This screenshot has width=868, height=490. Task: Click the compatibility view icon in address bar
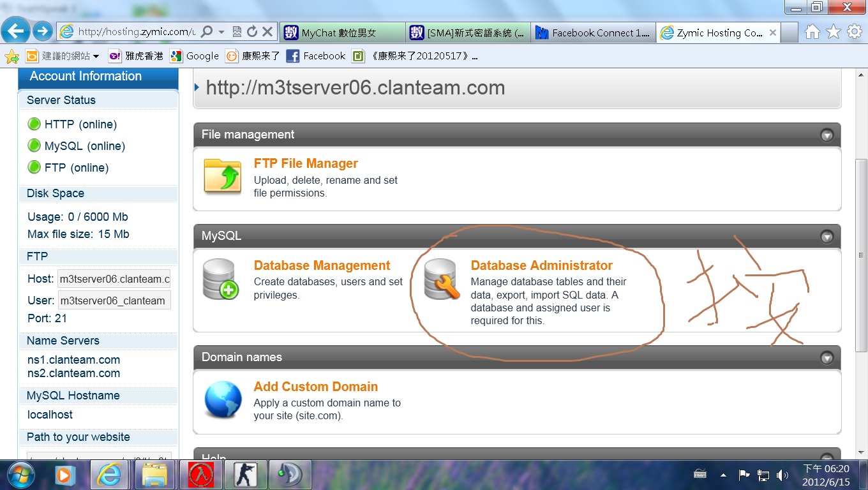coord(237,31)
